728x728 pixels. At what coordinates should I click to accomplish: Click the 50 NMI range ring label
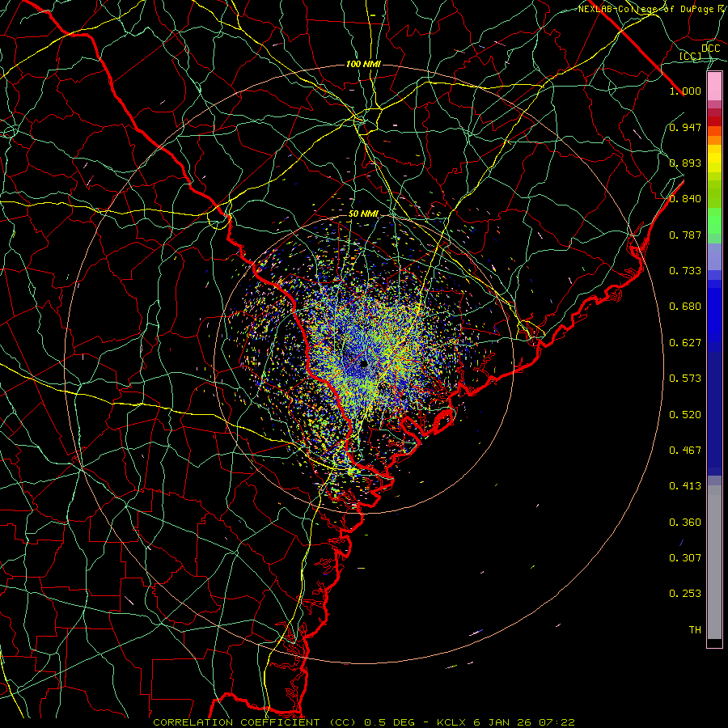click(363, 214)
